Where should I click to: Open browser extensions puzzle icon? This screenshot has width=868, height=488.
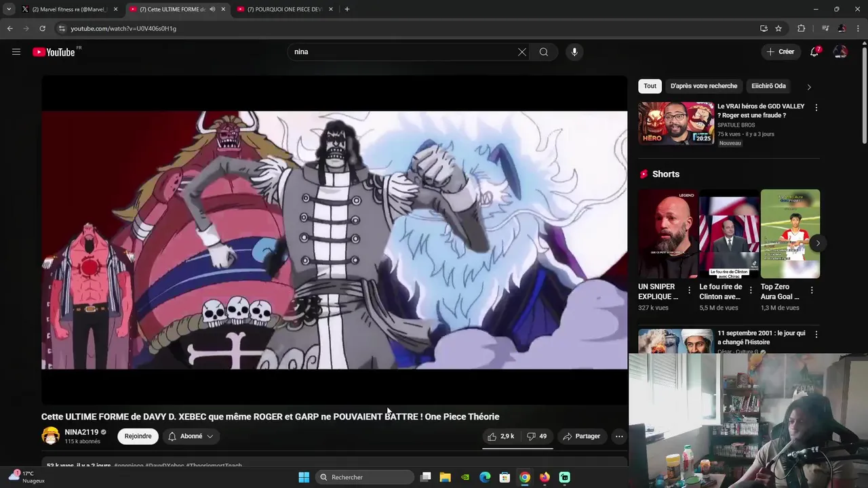click(x=801, y=28)
